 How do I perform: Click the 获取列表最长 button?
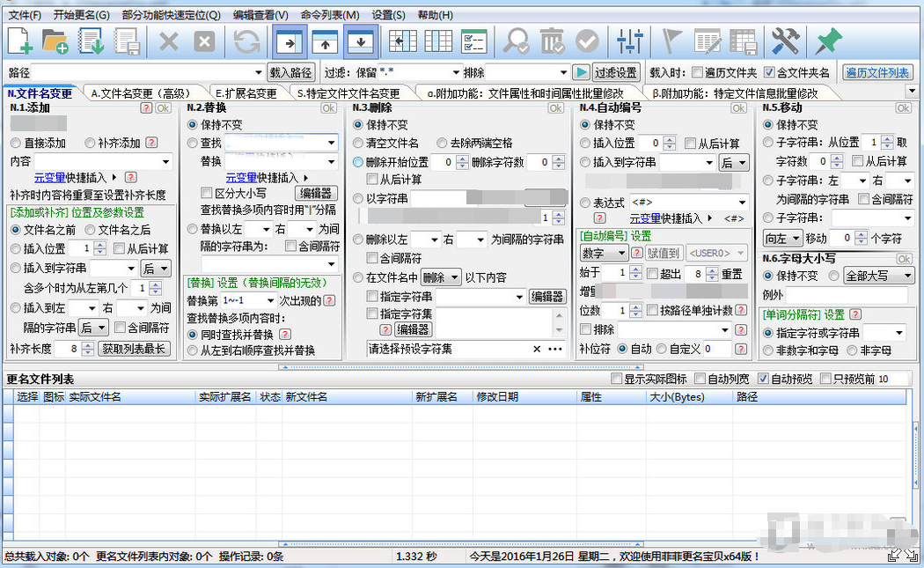134,349
